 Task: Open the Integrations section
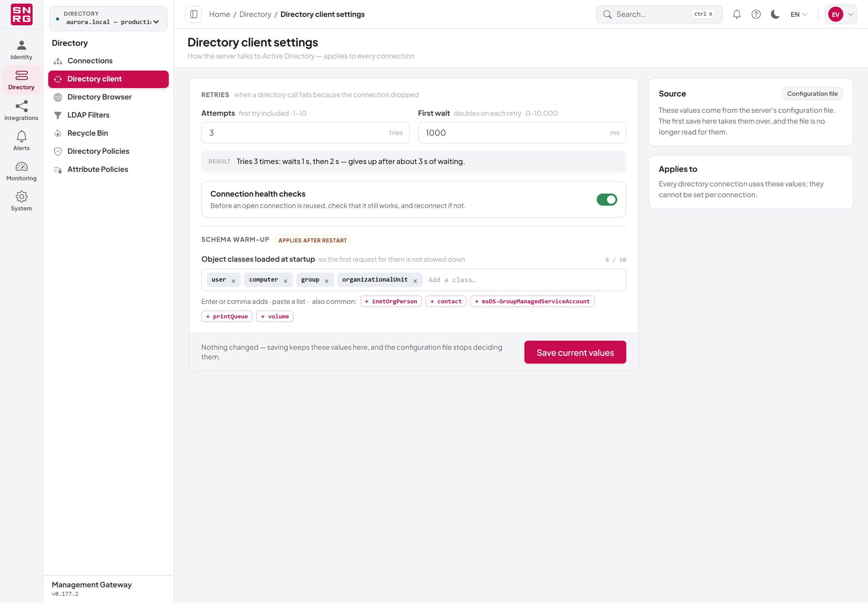21,110
